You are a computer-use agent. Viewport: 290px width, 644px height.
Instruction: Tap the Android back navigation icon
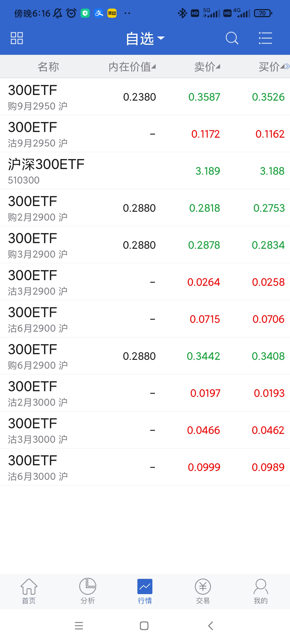(x=211, y=626)
